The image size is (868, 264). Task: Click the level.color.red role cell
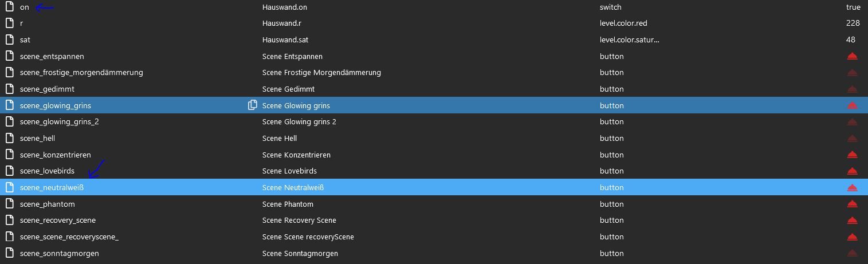coord(623,23)
